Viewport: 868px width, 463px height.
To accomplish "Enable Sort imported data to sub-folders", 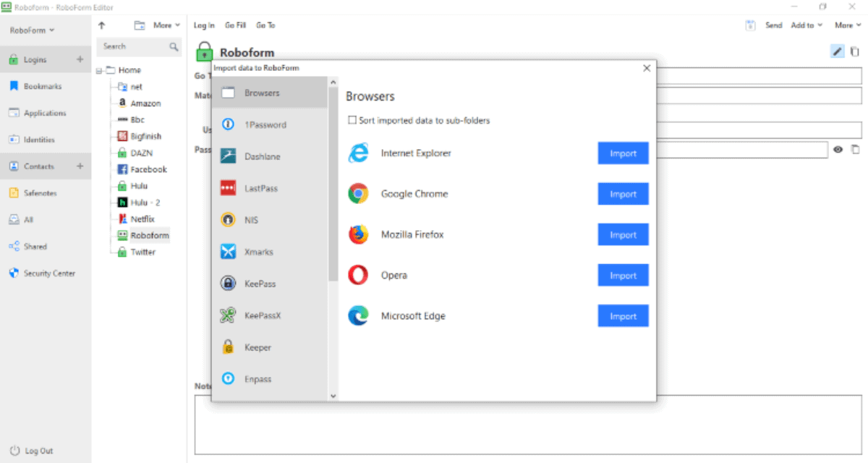I will (352, 121).
